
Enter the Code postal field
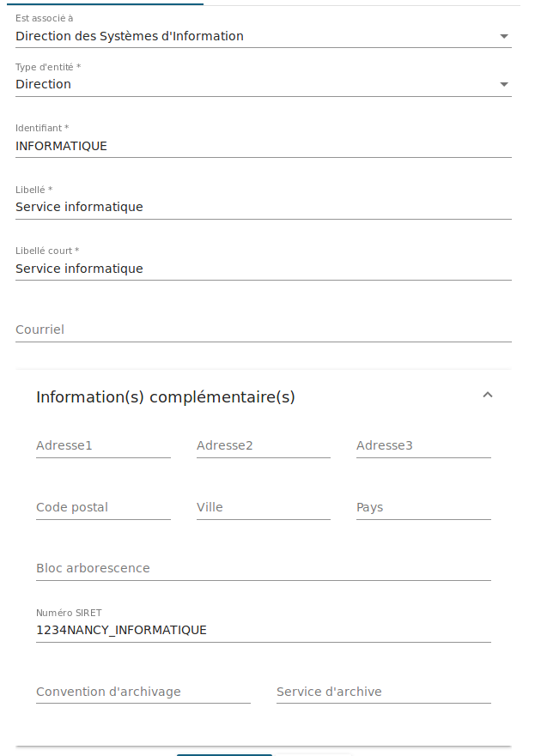[x=103, y=508]
